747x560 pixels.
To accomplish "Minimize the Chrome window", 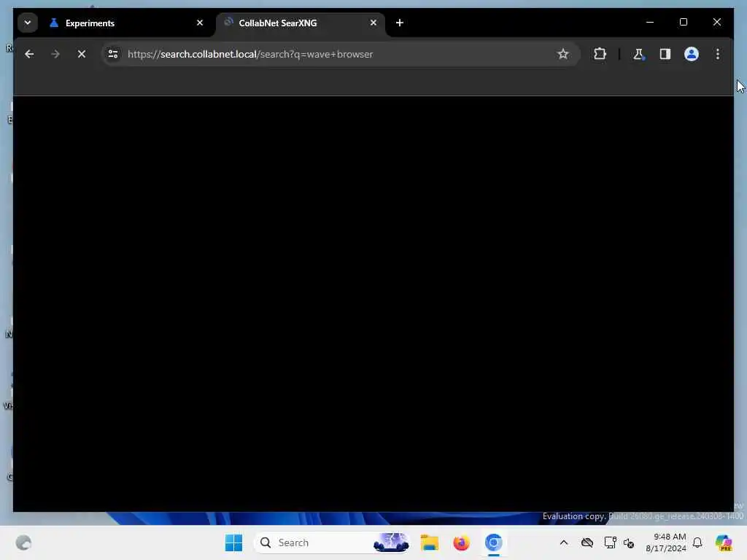I will tap(650, 23).
